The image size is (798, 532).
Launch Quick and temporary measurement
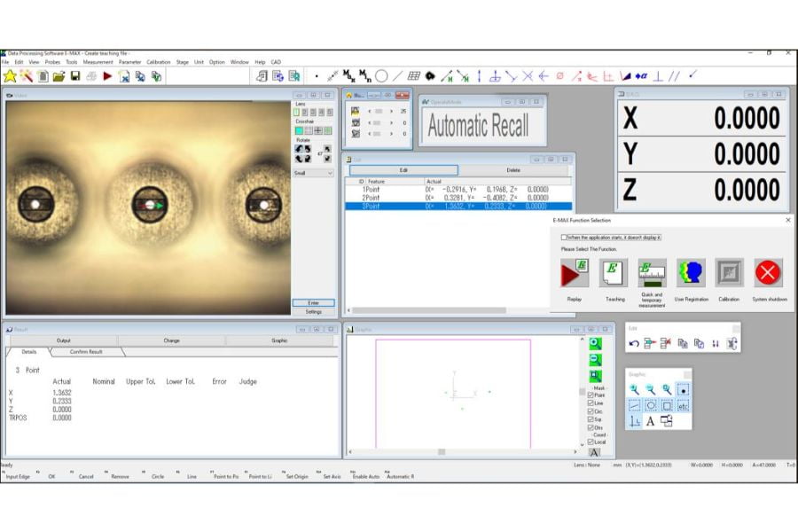(x=652, y=273)
